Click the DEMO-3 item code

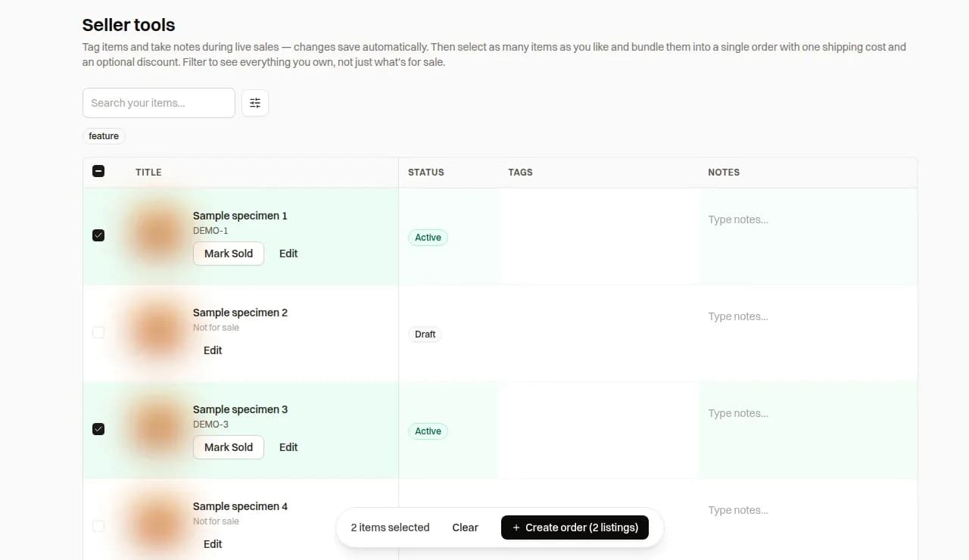pyautogui.click(x=210, y=425)
